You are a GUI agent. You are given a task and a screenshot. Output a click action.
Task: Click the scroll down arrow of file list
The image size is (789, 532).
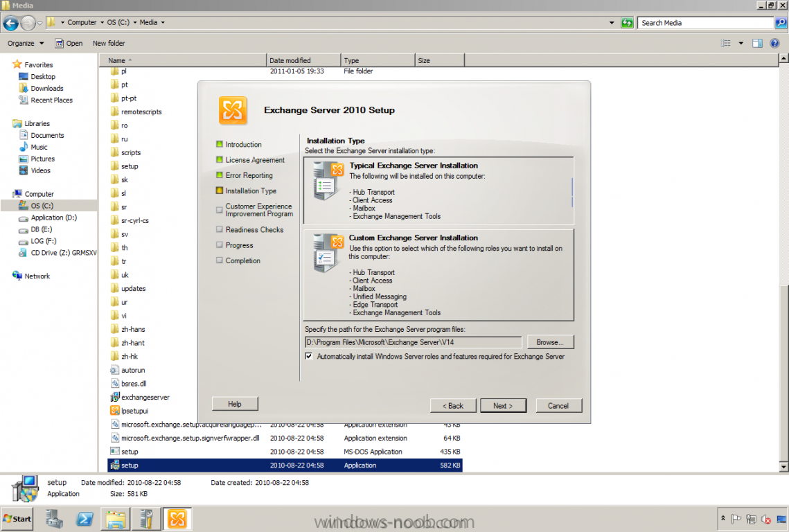pos(783,467)
